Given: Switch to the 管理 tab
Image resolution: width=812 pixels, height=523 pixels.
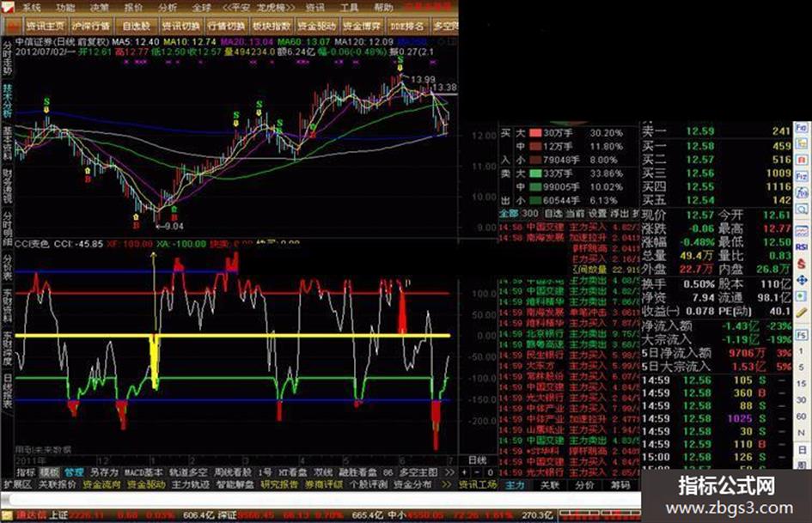Looking at the screenshot, I should pos(74,472).
